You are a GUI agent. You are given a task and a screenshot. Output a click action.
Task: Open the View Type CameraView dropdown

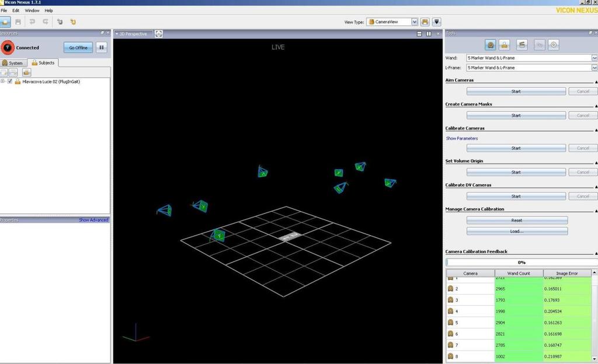(x=414, y=22)
